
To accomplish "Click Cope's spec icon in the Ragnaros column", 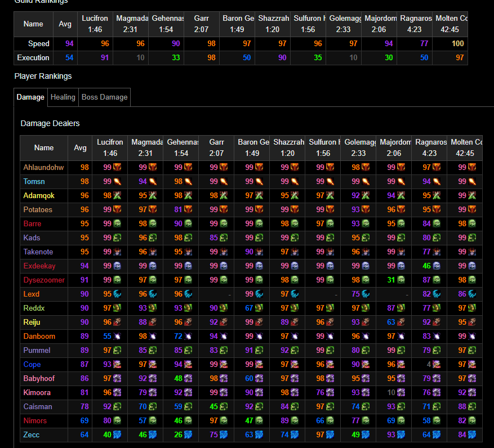I will tap(436, 364).
